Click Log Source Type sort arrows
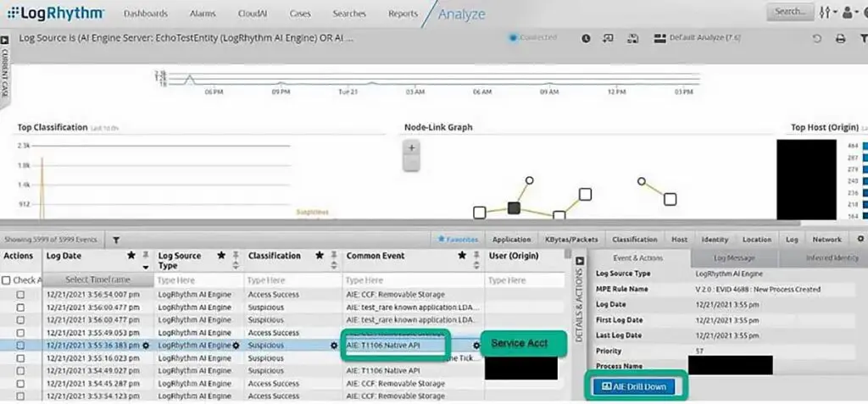Viewport: 868px width, 404px height. [236, 266]
